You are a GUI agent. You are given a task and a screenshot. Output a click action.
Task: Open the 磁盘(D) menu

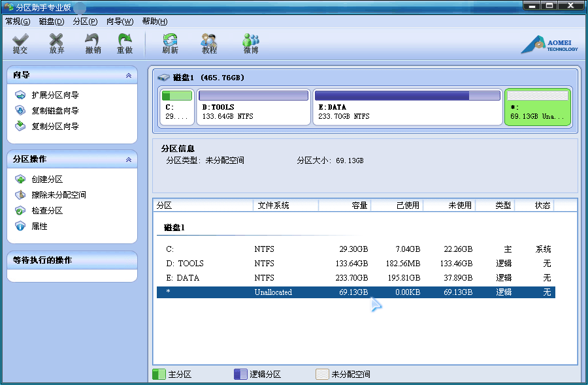(x=52, y=21)
